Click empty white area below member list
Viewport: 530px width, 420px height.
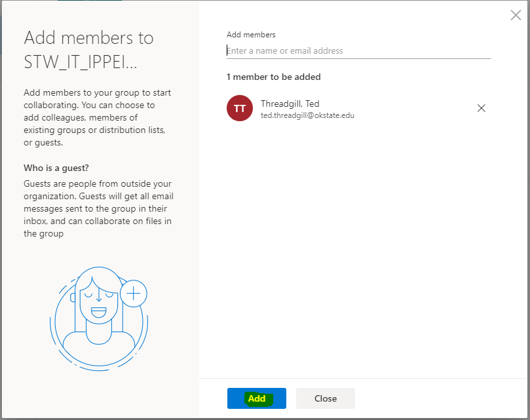pos(360,249)
